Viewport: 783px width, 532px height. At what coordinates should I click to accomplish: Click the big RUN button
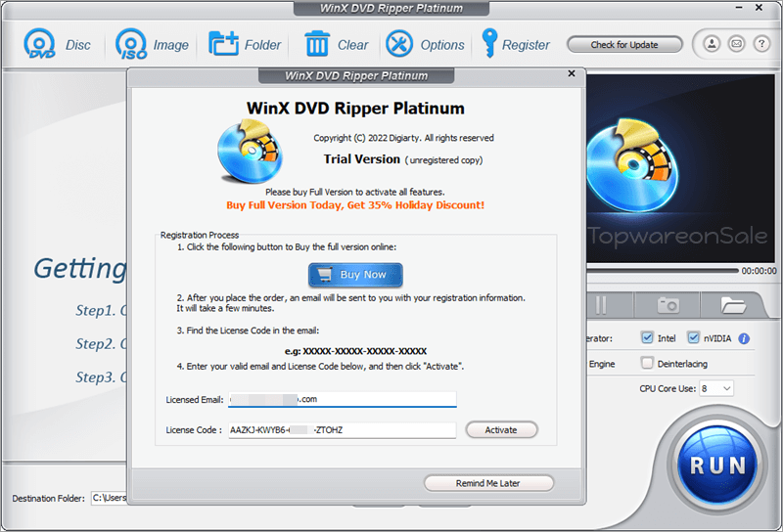click(x=717, y=465)
